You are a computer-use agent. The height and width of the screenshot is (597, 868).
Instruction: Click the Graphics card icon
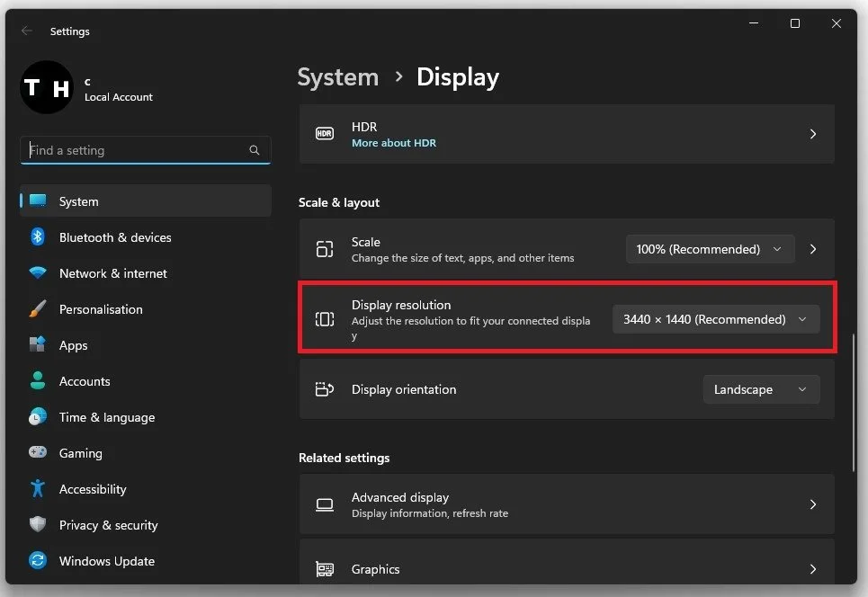pyautogui.click(x=325, y=569)
